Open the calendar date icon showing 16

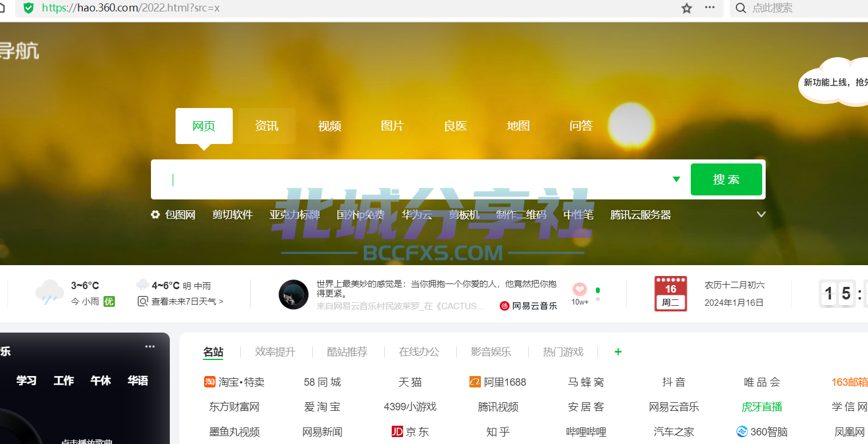pos(671,294)
